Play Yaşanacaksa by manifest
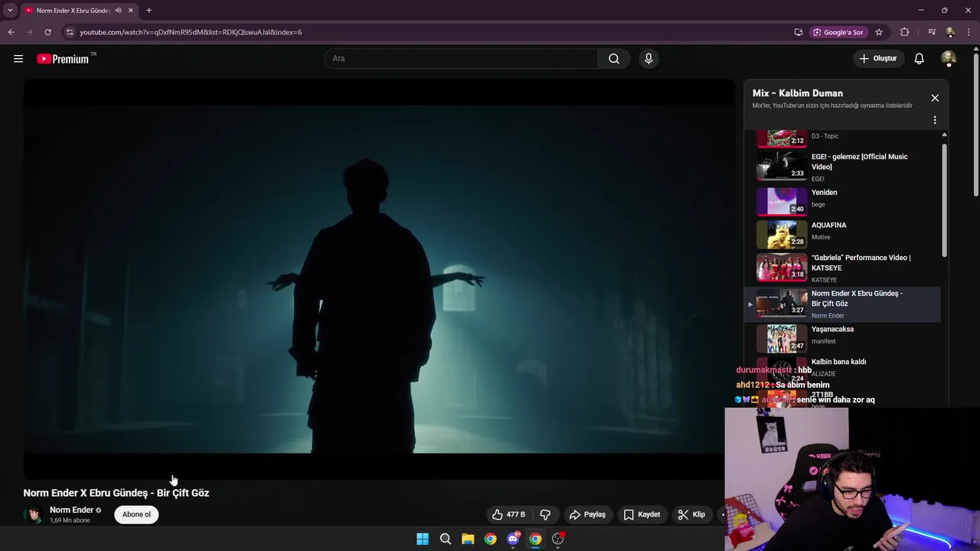Viewport: 980px width, 551px height. click(842, 337)
